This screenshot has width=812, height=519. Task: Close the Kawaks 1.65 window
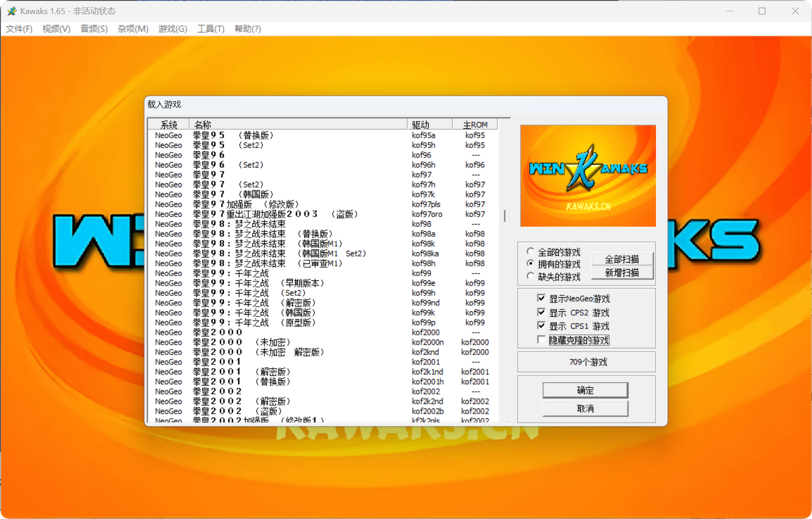795,11
